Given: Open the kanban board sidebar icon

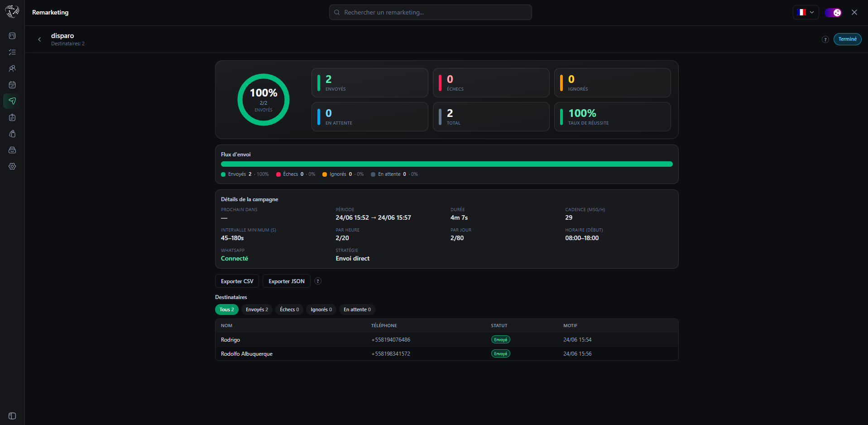Looking at the screenshot, I should [x=12, y=36].
